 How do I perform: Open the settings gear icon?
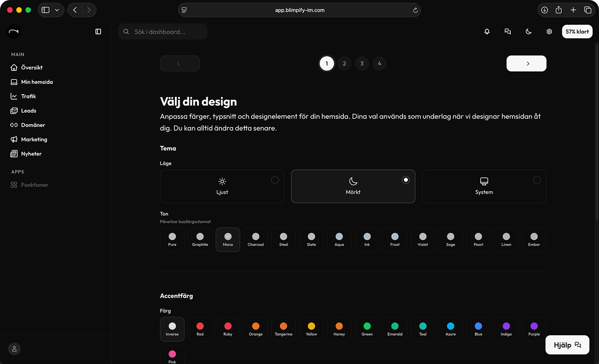pos(549,32)
